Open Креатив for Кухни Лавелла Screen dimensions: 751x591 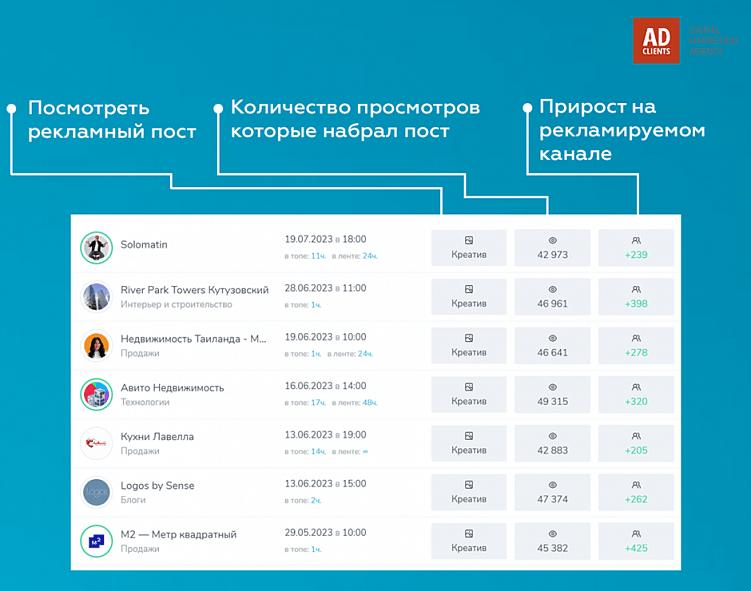(x=468, y=443)
